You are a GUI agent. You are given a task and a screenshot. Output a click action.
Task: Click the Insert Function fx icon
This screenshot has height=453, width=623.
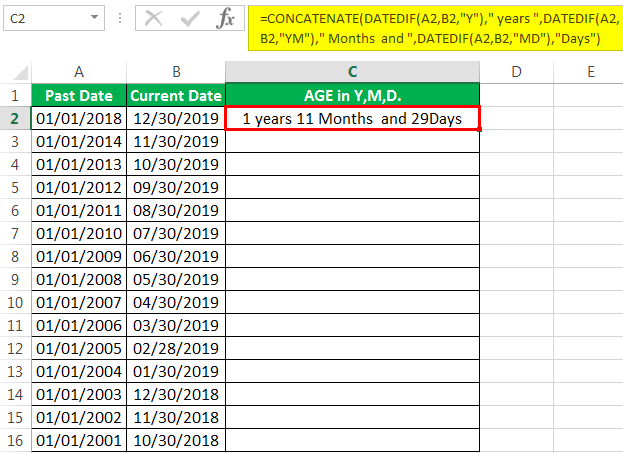[x=225, y=18]
